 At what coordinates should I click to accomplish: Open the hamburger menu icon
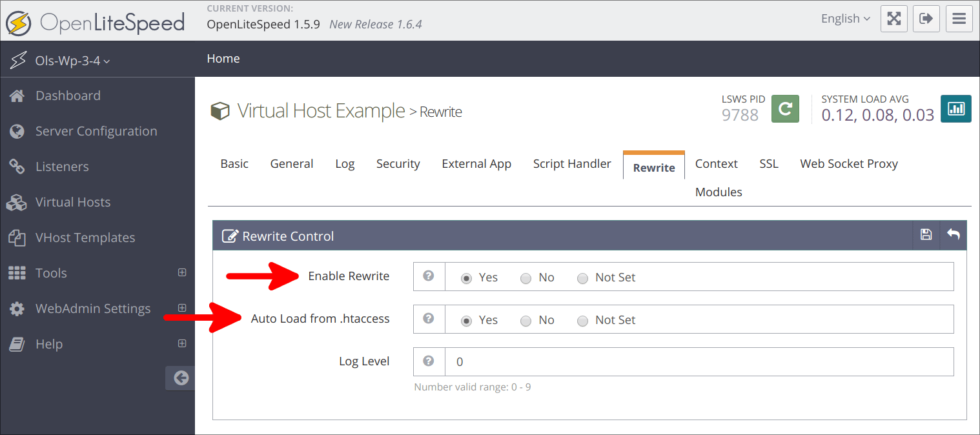click(959, 19)
